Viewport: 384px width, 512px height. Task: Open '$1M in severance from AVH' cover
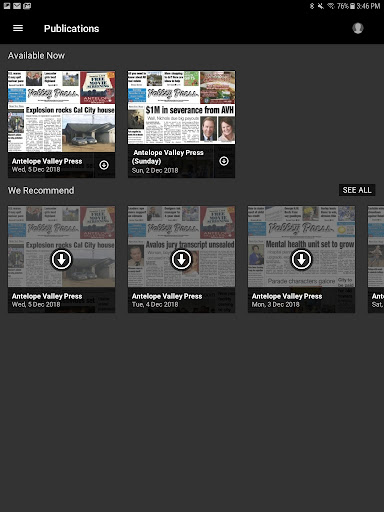coord(181,107)
